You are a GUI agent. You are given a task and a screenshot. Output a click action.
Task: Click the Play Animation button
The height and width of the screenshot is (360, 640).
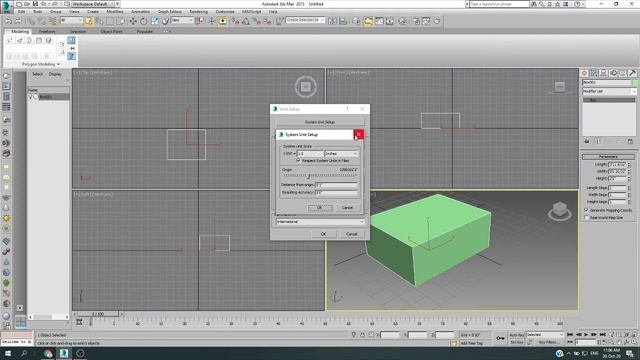[587, 335]
